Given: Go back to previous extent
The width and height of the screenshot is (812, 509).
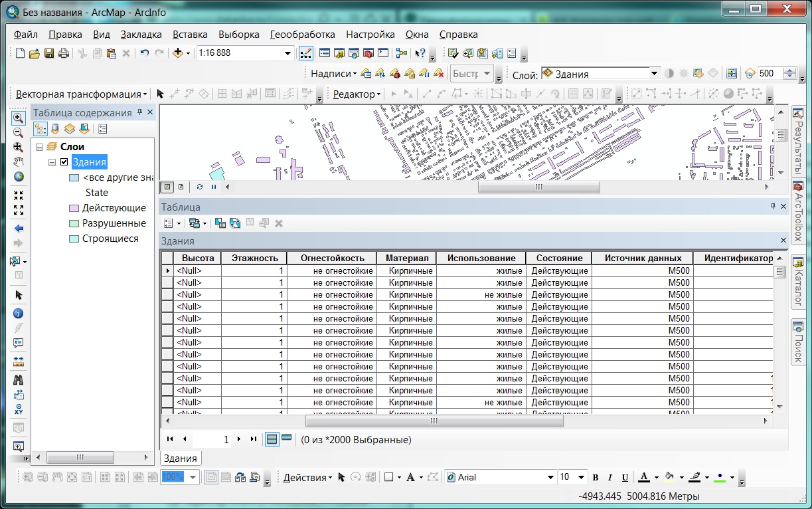Looking at the screenshot, I should click(19, 228).
